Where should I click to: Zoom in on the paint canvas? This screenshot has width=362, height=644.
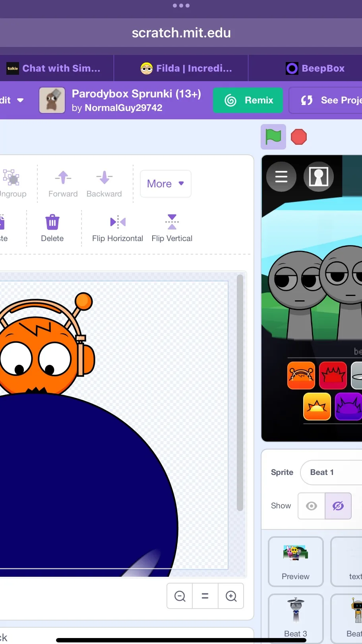coord(231,596)
